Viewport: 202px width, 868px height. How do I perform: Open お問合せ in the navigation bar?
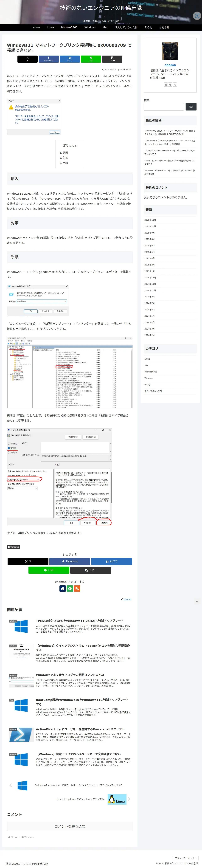click(x=164, y=28)
